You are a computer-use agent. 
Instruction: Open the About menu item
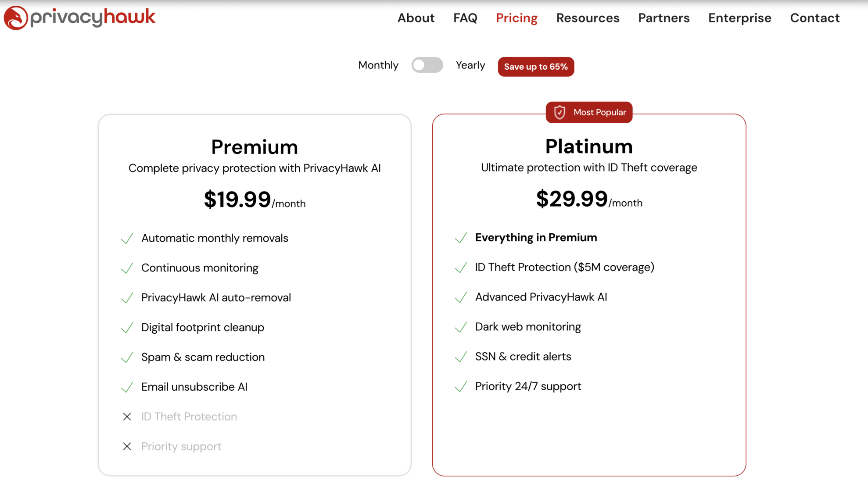(416, 18)
